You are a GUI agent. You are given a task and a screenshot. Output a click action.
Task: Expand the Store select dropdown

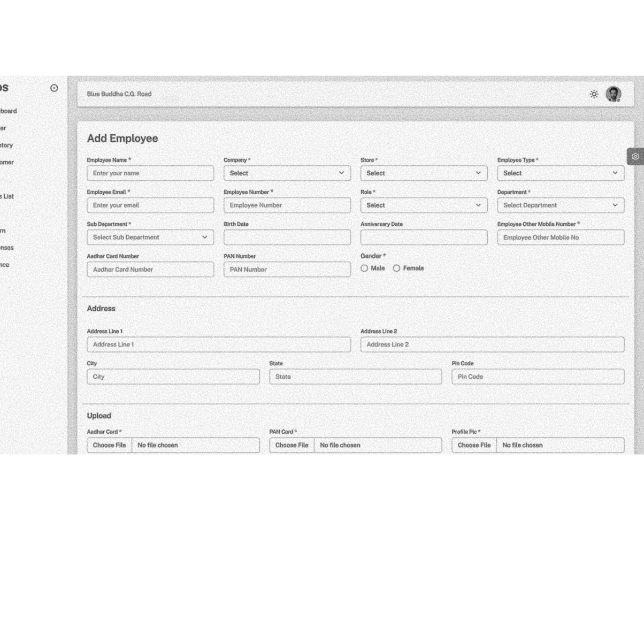pyautogui.click(x=423, y=173)
